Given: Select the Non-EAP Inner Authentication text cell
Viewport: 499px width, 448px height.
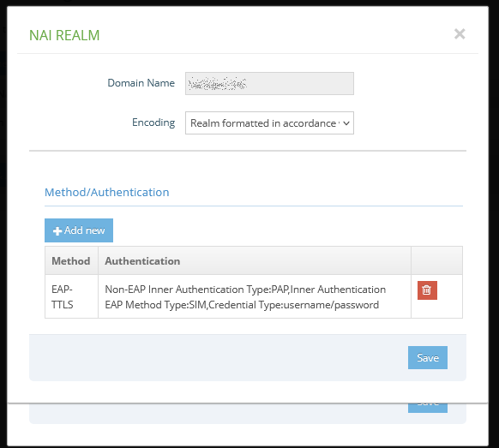Looking at the screenshot, I should 255,296.
